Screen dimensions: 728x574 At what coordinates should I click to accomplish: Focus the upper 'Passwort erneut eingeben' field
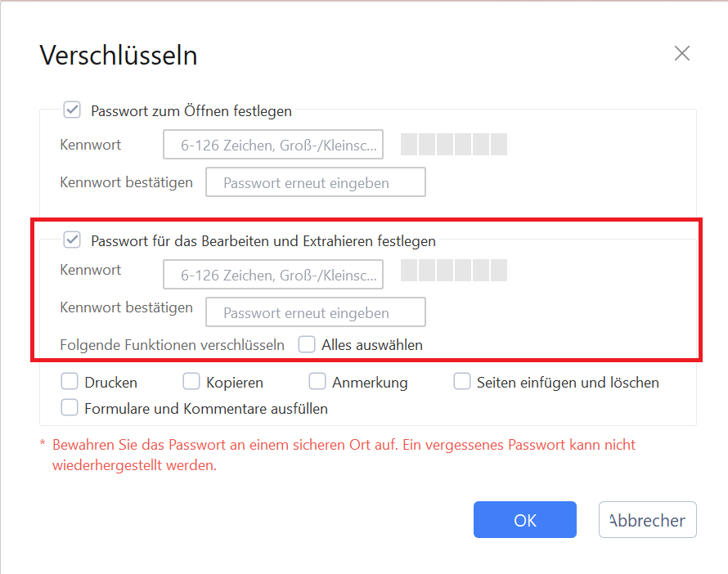pyautogui.click(x=315, y=182)
